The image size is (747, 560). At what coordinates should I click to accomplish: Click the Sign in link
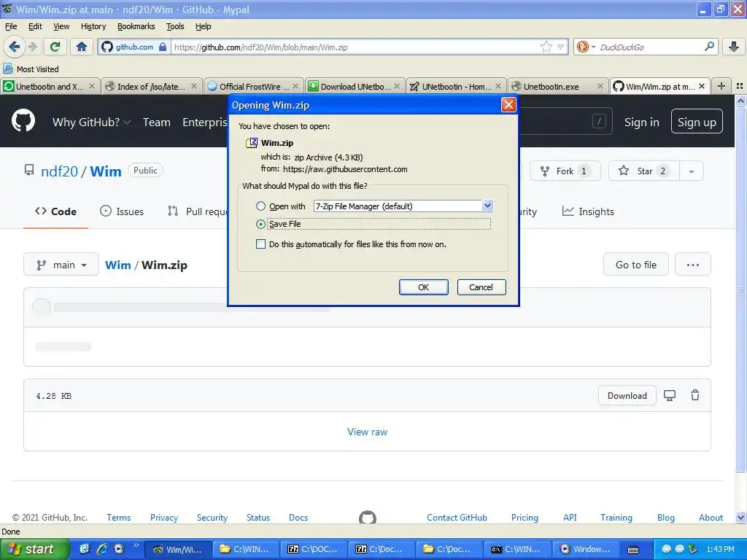(x=642, y=122)
